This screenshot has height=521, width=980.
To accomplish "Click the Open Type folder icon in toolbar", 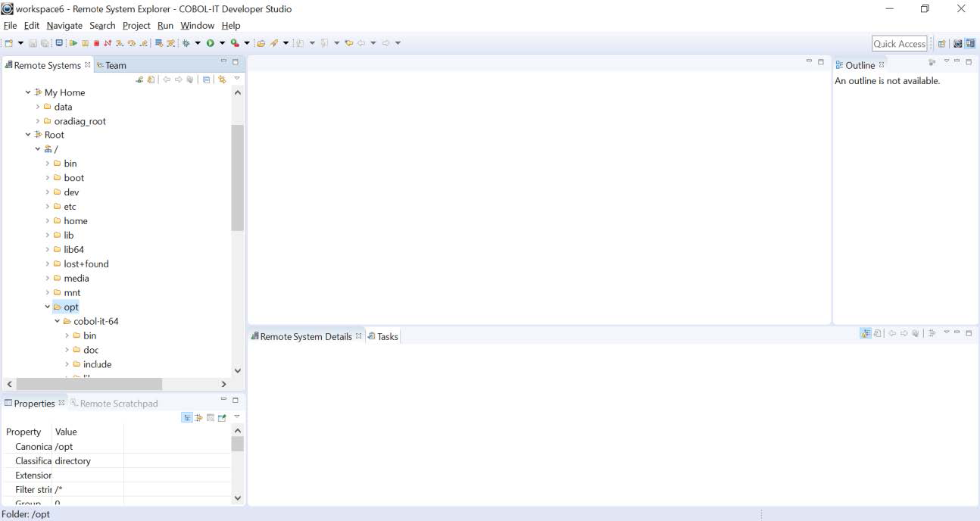I will coord(261,43).
